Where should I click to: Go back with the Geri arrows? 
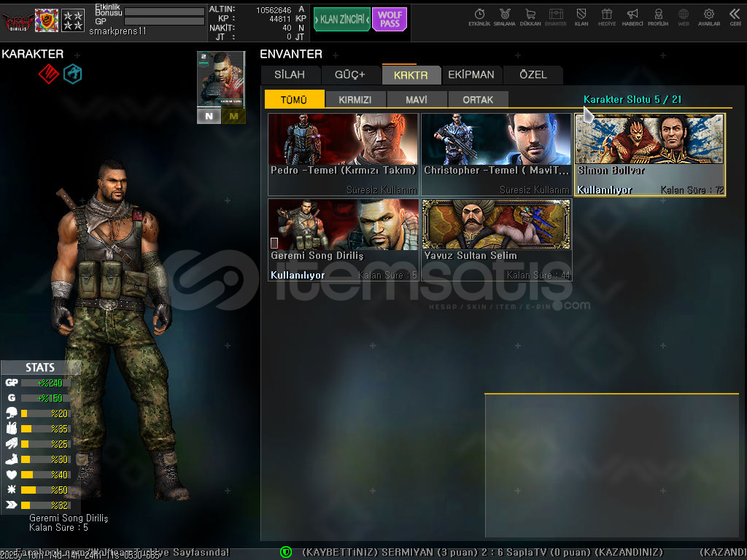pos(735,16)
